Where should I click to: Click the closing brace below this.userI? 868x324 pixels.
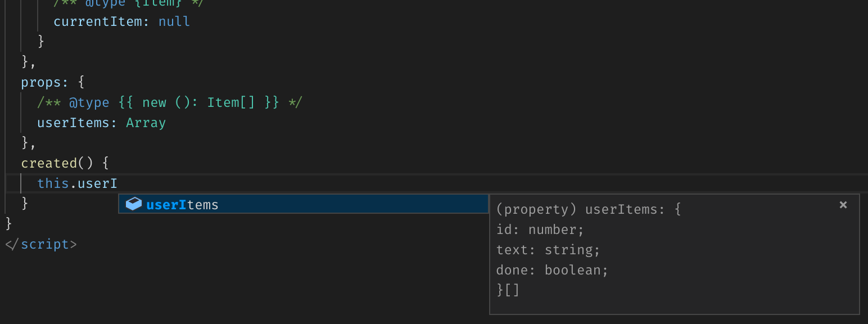tap(25, 203)
